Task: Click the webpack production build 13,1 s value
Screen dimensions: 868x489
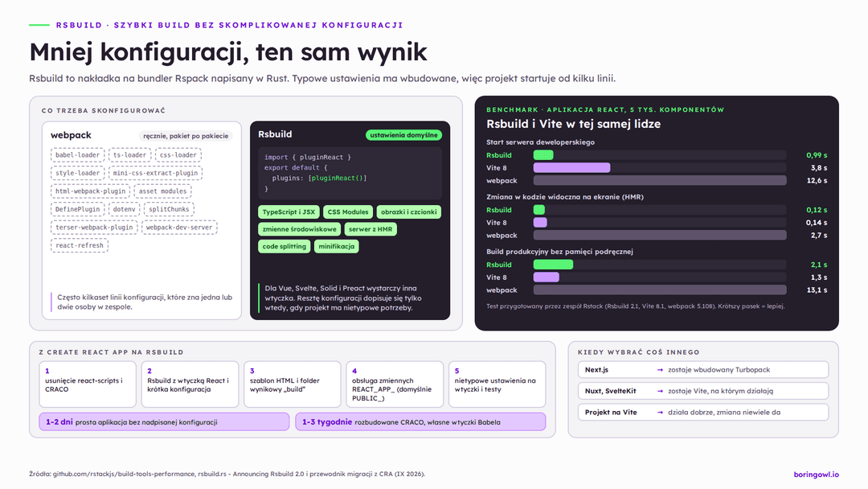Action: coord(817,290)
